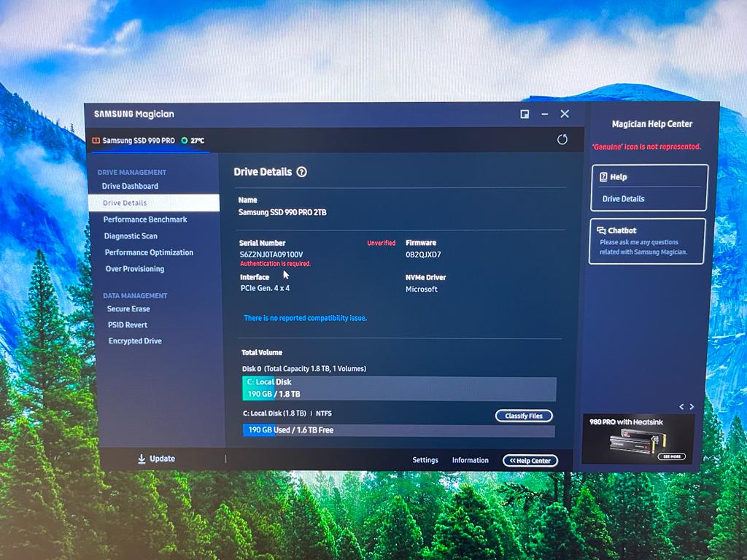Click serial number S6Z2NJ0TA09100V

[x=271, y=254]
